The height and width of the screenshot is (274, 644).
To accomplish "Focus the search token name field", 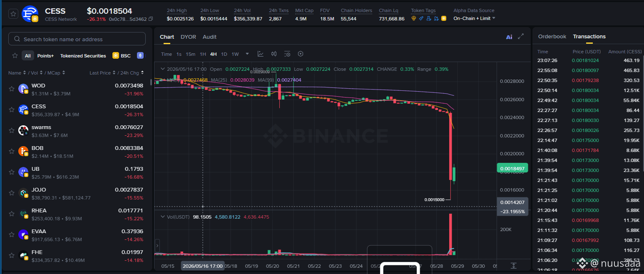I will click(x=77, y=39).
